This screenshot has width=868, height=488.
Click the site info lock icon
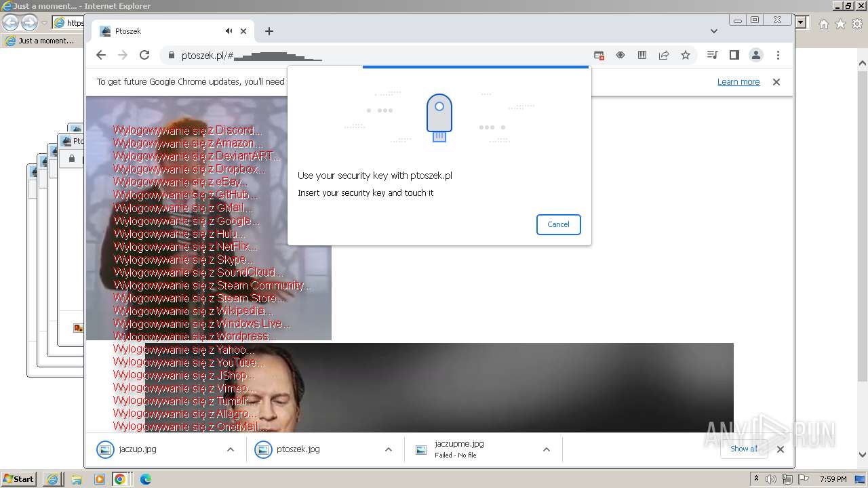point(171,56)
